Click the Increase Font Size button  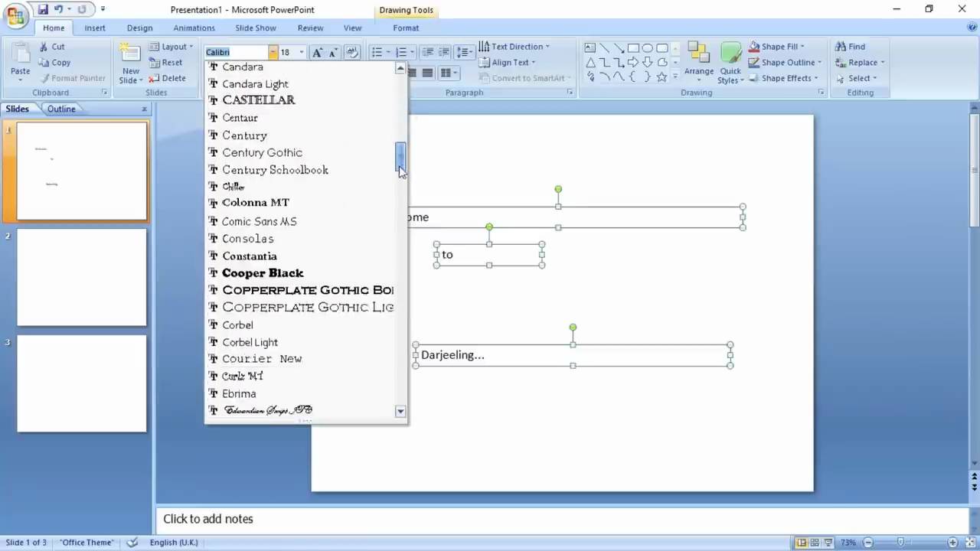pos(317,52)
